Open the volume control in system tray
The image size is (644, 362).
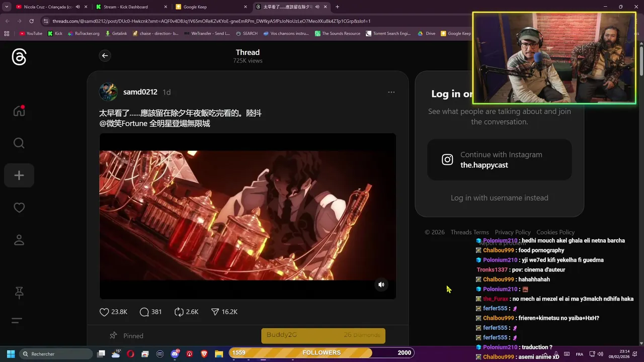tap(600, 354)
